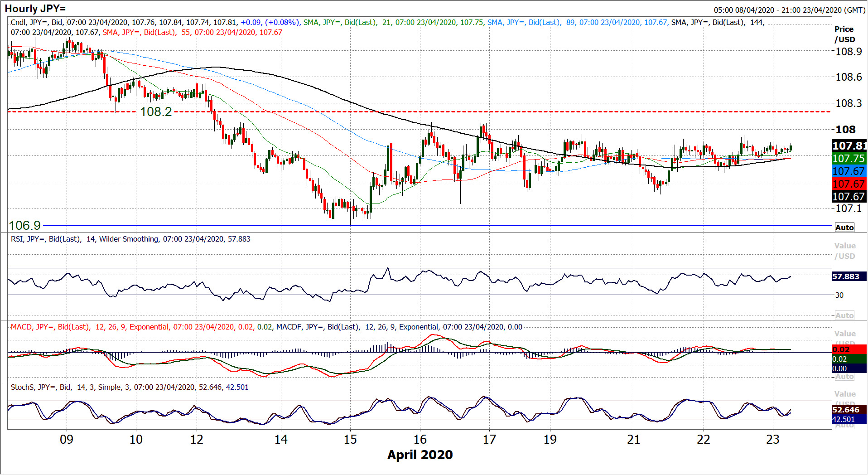Click the RSI 57.883 value tag

[x=849, y=276]
